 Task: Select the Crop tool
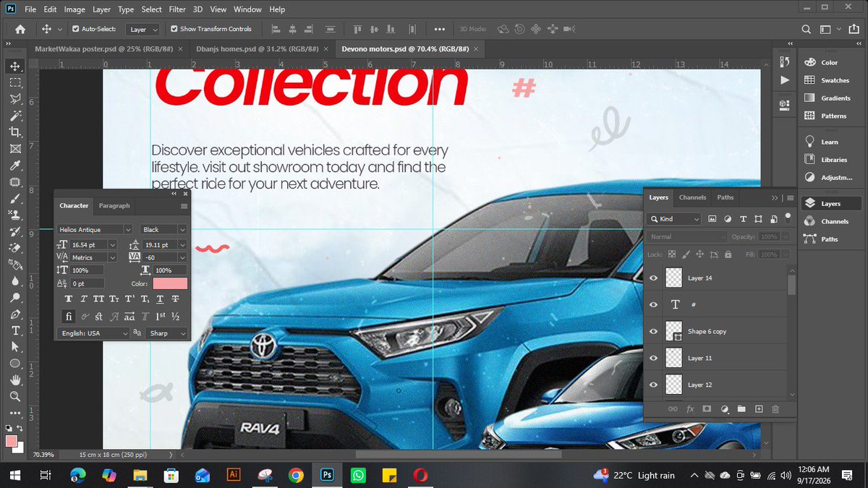click(x=15, y=132)
